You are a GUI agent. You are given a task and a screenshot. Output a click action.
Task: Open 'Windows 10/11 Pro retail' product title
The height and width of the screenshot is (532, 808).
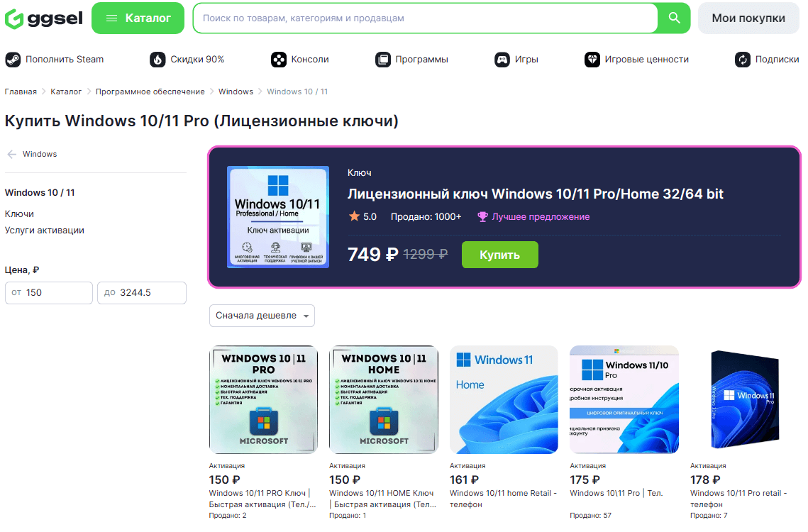point(738,499)
